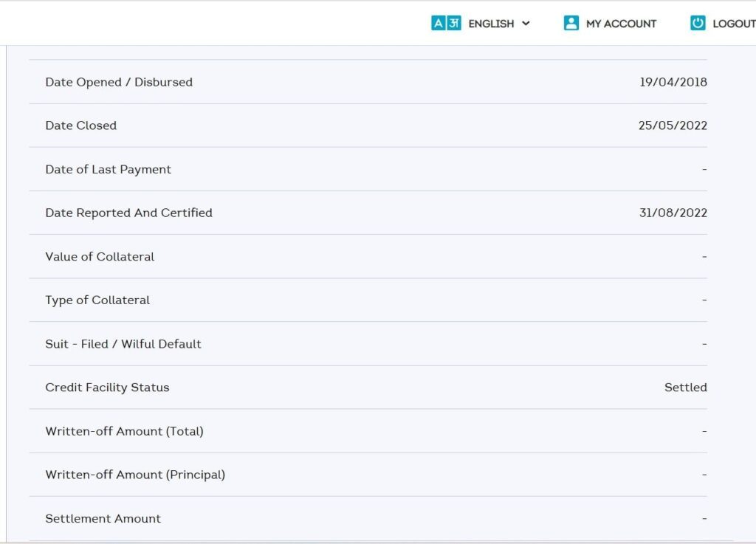Select the Date Opened / Disbursed label
Viewport: 756px width, 544px height.
click(x=119, y=83)
